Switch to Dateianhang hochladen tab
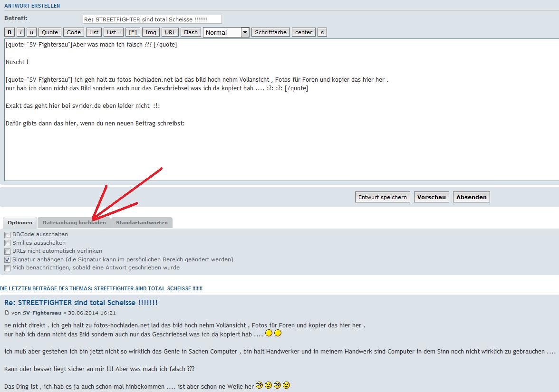Screen dimensions: 559x392 coord(74,222)
